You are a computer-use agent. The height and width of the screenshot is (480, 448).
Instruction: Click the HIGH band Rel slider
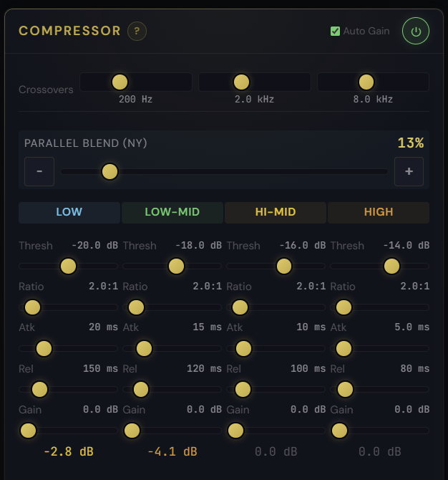[380, 390]
